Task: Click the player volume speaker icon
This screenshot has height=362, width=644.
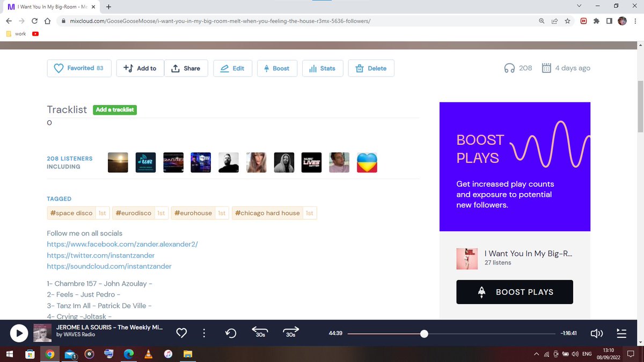Action: (596, 334)
